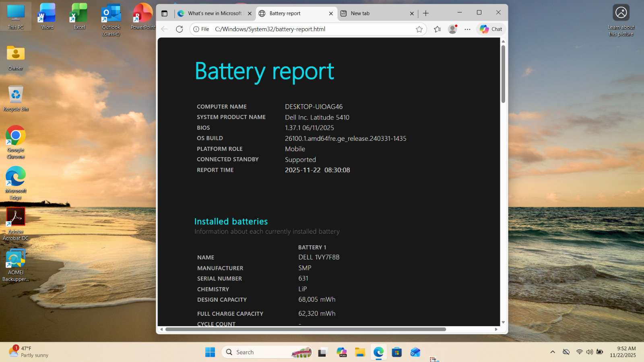644x362 pixels.
Task: Click scroll down arrow of page
Action: click(x=503, y=322)
